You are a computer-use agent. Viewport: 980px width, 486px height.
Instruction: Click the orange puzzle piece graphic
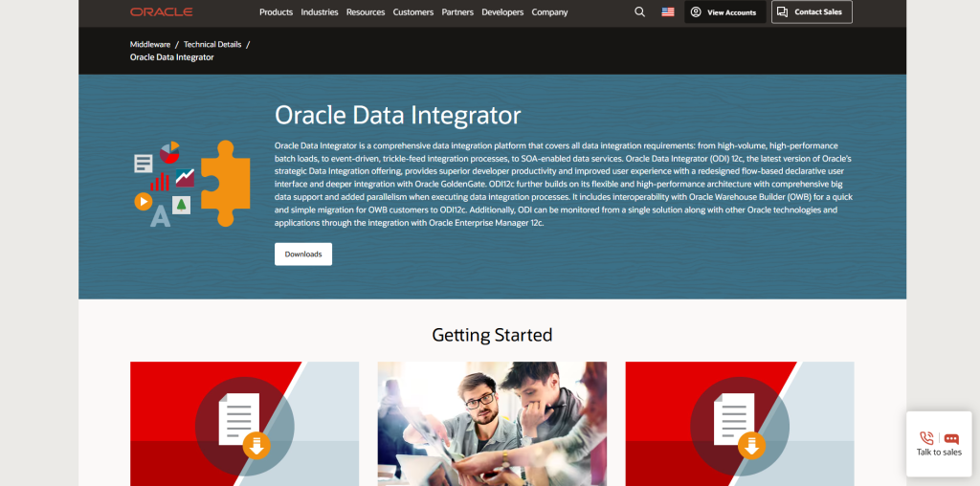click(226, 183)
